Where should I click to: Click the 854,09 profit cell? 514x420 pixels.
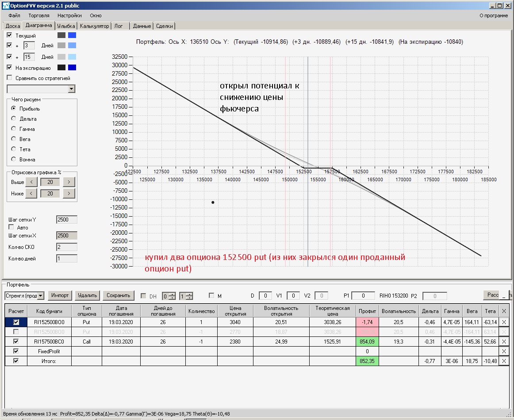click(367, 341)
